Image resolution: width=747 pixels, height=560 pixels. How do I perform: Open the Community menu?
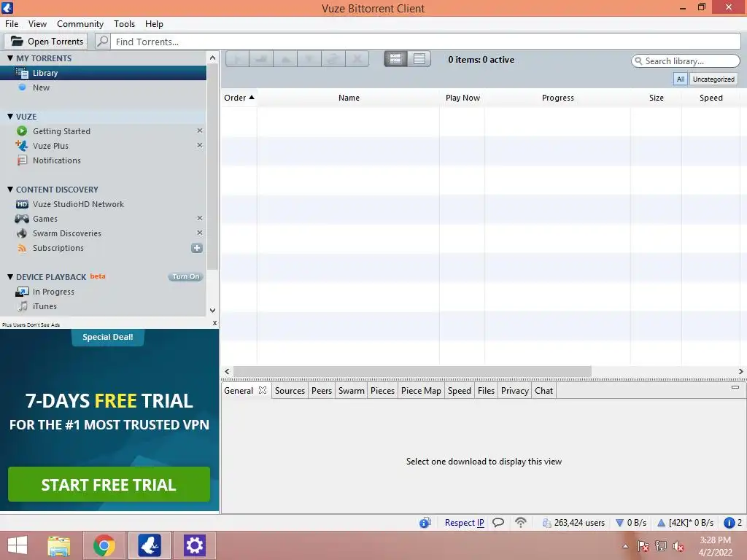pos(80,24)
